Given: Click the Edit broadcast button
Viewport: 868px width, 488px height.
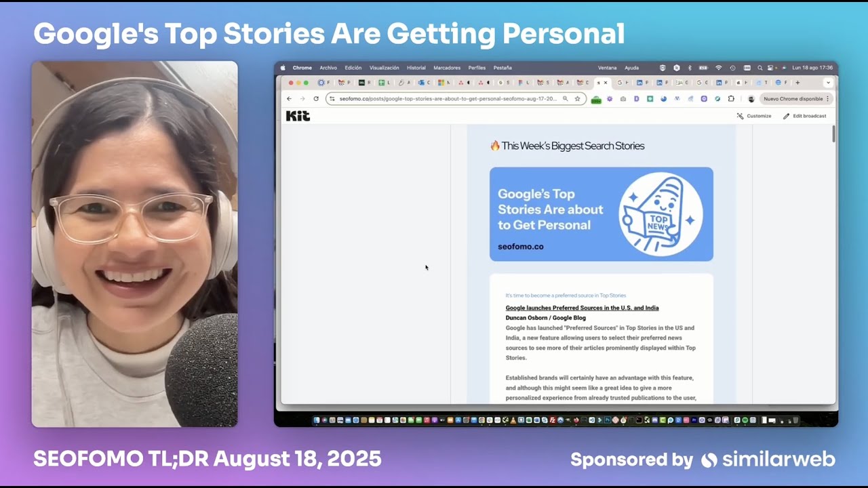Looking at the screenshot, I should [805, 116].
